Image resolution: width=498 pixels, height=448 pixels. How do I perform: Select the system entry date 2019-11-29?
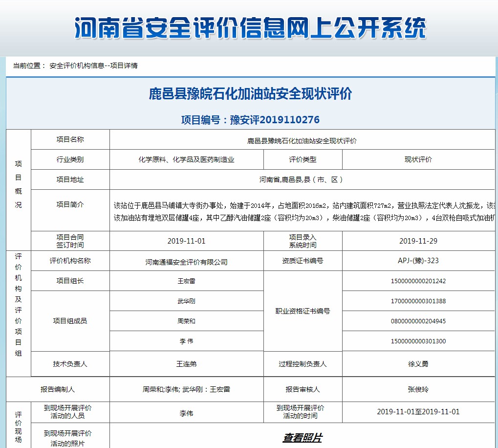[x=418, y=241]
